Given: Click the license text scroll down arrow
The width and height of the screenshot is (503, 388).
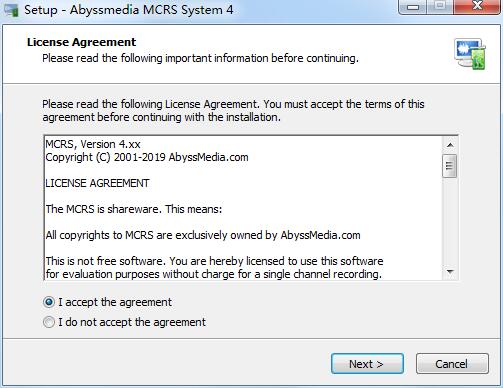Looking at the screenshot, I should click(450, 272).
